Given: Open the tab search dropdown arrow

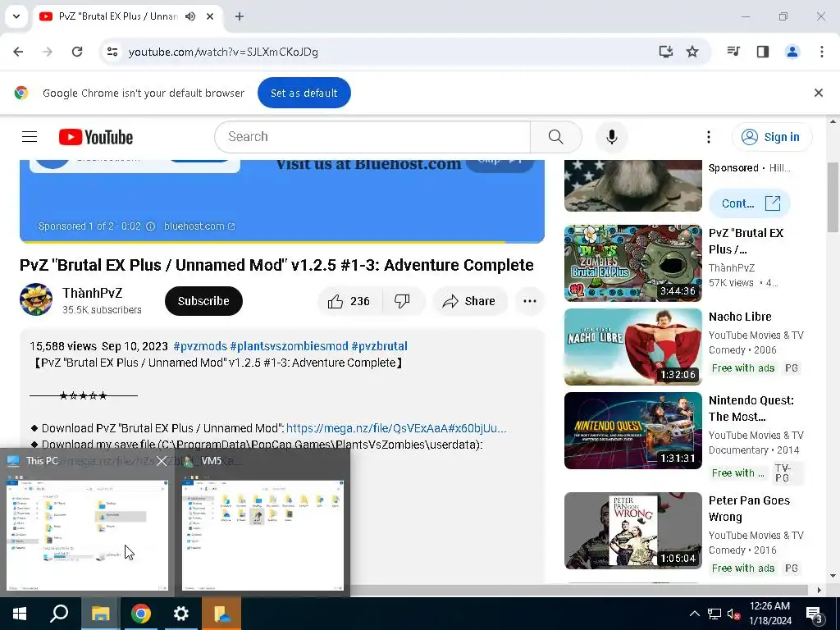Looking at the screenshot, I should 16,16.
